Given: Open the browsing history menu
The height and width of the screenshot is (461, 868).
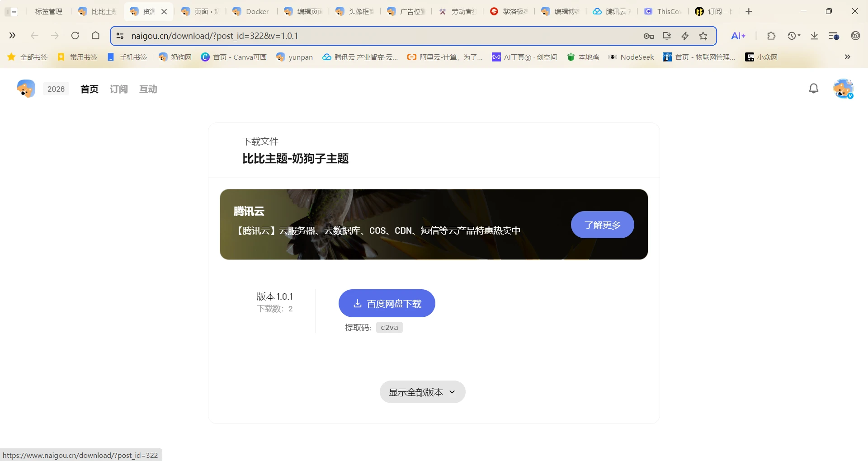Looking at the screenshot, I should coord(793,36).
